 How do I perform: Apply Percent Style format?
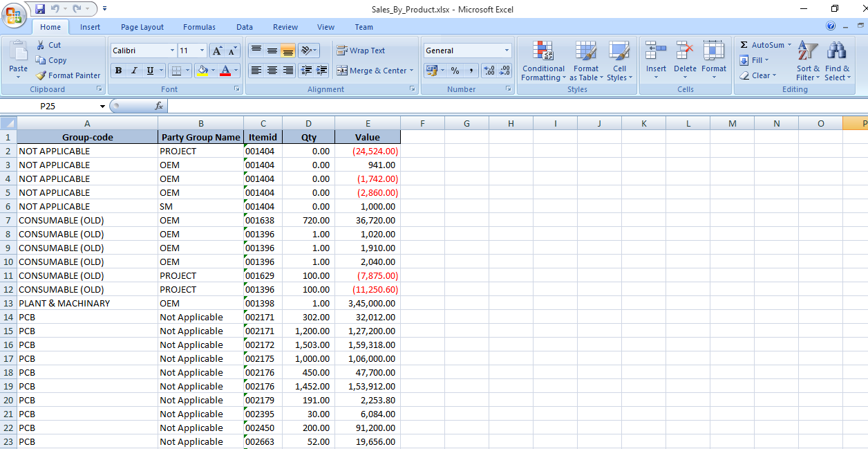455,71
